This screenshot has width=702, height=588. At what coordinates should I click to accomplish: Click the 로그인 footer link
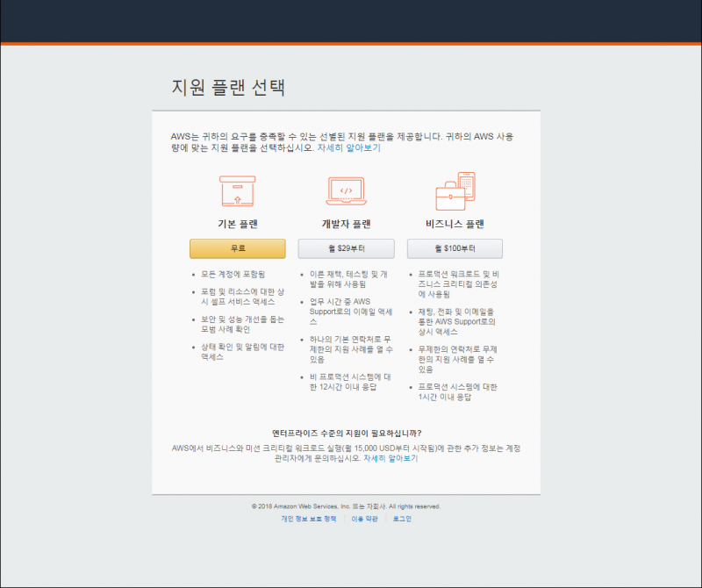coord(402,519)
